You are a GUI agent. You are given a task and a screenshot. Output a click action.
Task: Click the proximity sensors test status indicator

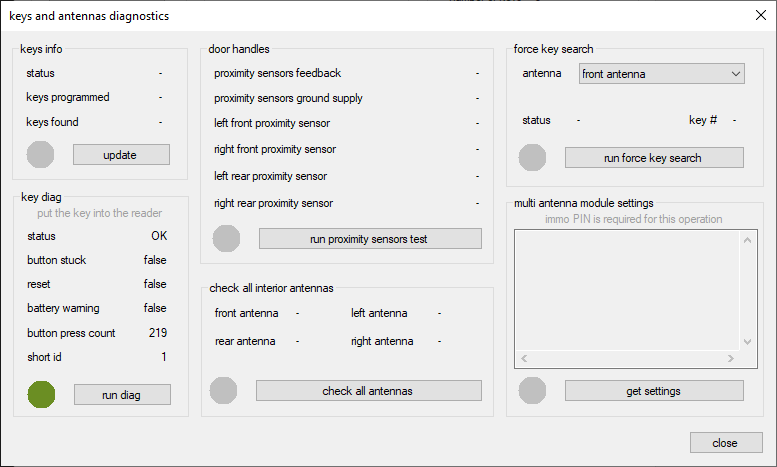point(227,238)
